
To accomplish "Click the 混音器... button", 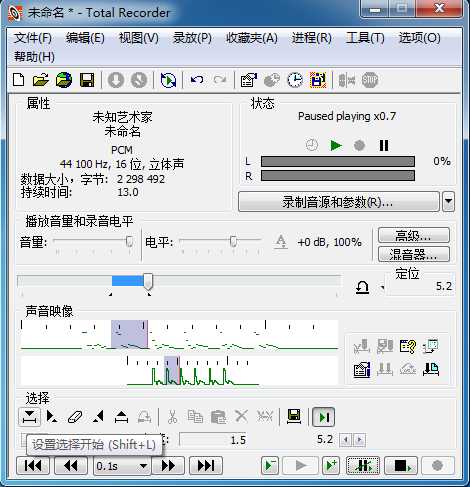I will pos(414,254).
